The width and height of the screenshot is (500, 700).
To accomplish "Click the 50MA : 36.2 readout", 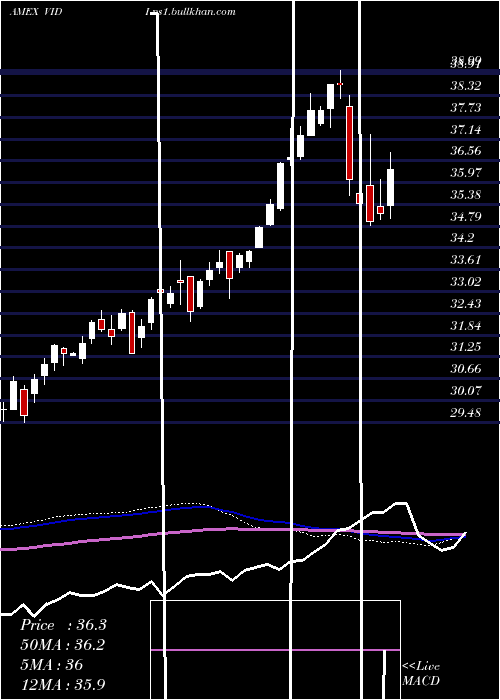I will [62, 645].
